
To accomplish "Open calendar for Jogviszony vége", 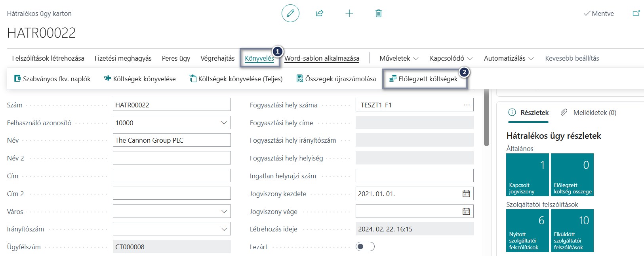I will tap(466, 212).
